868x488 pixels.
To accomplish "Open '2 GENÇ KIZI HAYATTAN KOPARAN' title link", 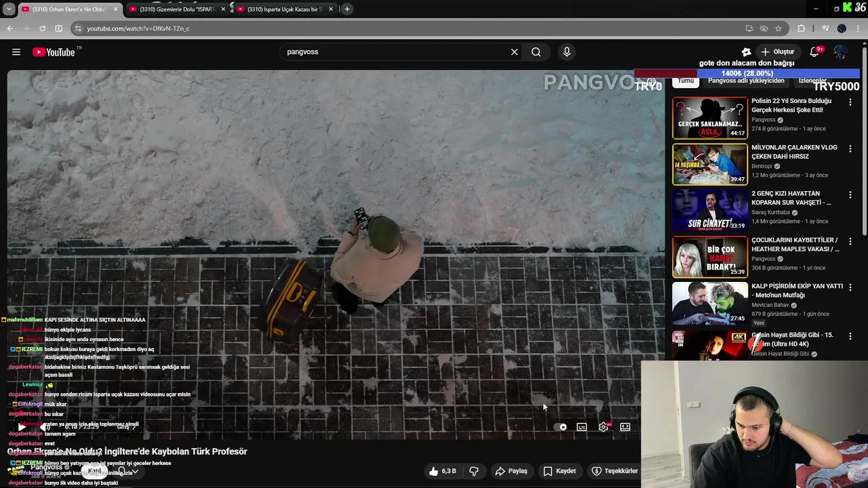I will pos(791,198).
